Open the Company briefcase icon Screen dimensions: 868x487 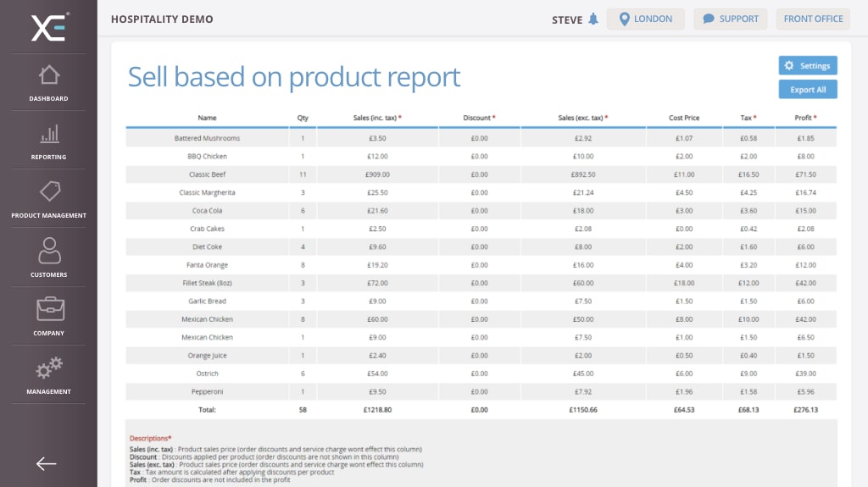click(x=49, y=309)
